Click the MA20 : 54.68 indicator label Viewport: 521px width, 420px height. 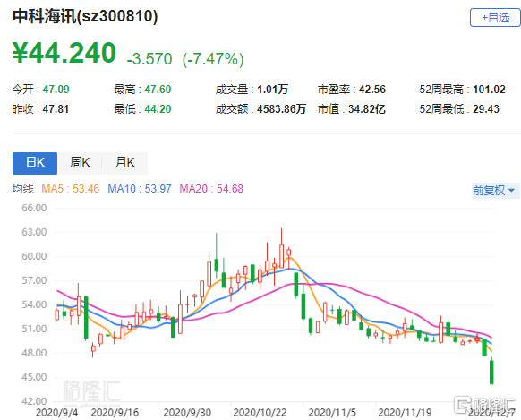coord(211,189)
